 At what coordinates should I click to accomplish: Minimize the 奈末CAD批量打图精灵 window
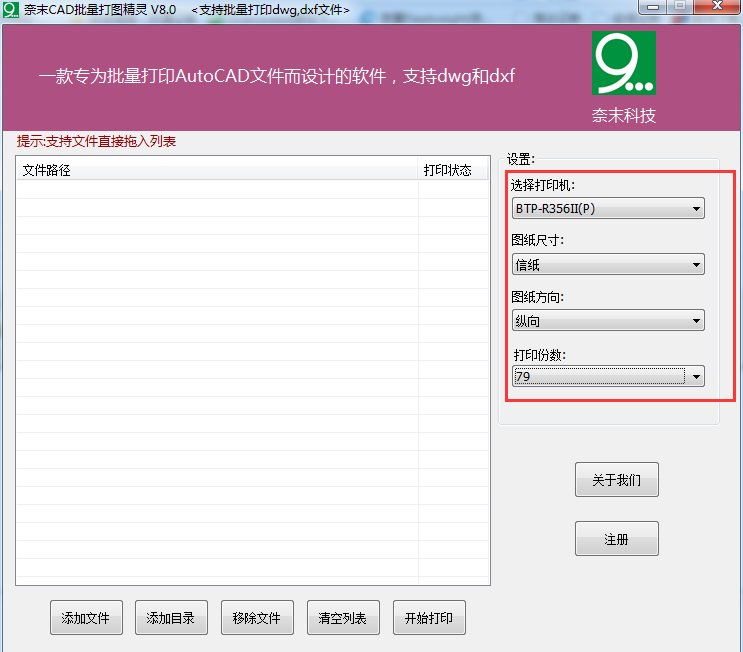coord(653,7)
